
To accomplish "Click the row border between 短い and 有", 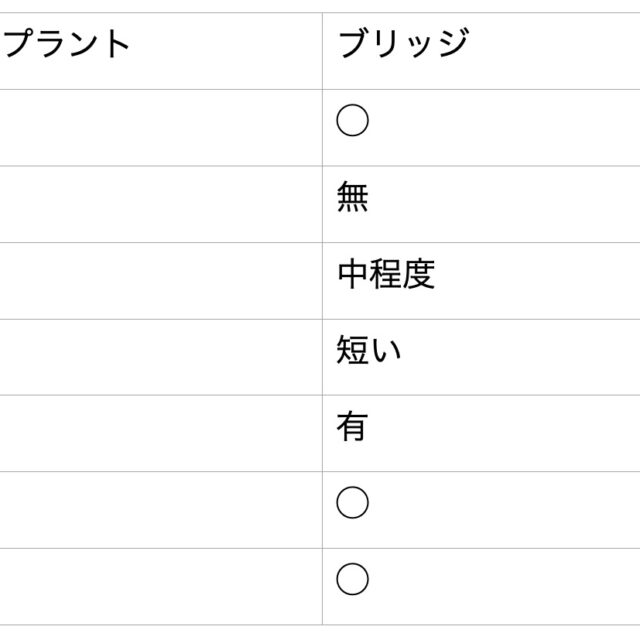I will click(x=480, y=395).
